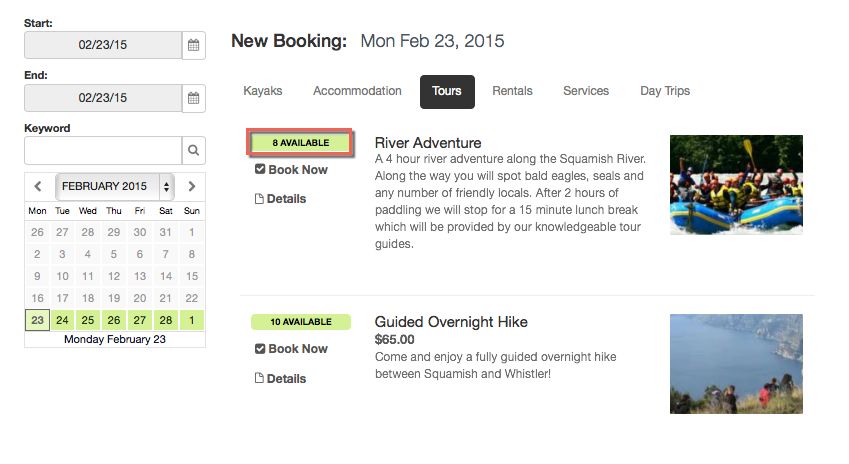The image size is (849, 464).
Task: Click the End date field
Action: [103, 98]
